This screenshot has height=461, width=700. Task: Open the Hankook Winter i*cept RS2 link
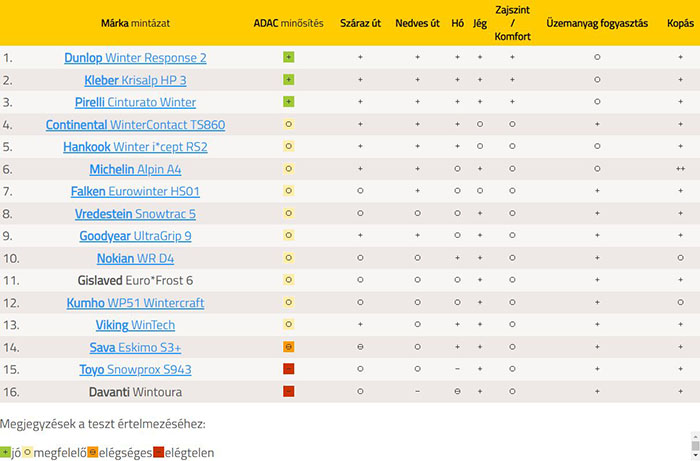pyautogui.click(x=135, y=147)
